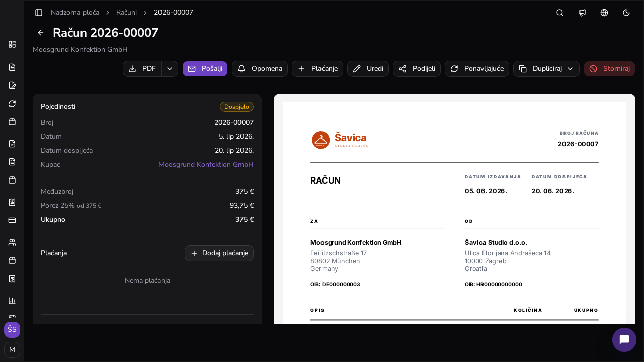
Task: Toggle the sidebar panel icon
Action: point(39,12)
